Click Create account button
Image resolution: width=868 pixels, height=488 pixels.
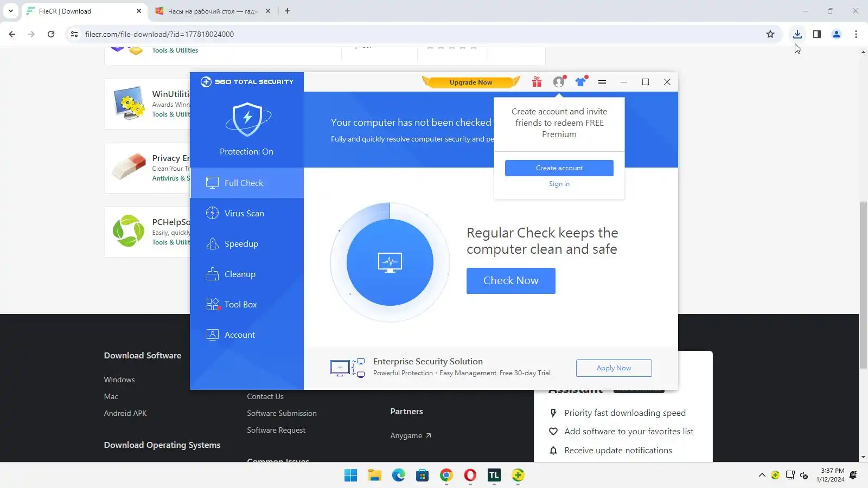tap(559, 168)
